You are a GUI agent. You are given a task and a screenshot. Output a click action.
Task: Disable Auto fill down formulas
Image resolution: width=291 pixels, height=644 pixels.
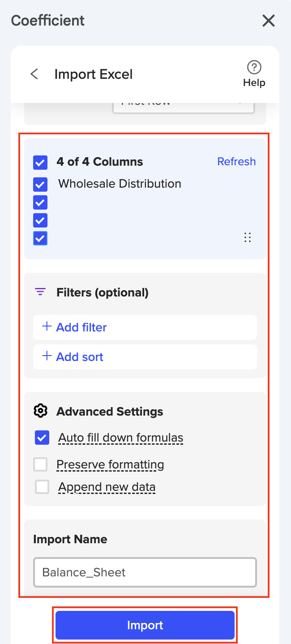coord(42,438)
